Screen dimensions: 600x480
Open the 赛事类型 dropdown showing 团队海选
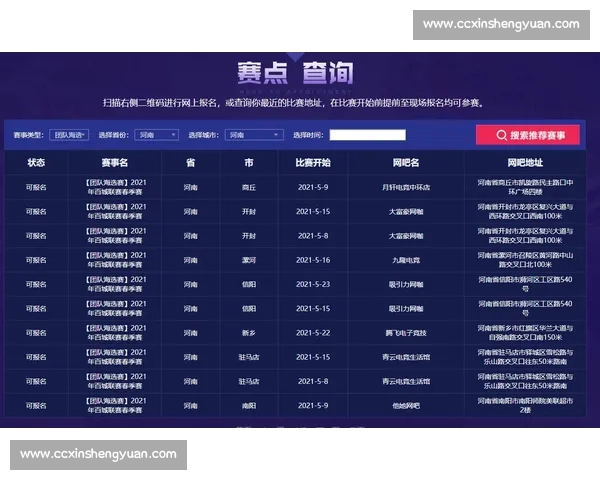click(69, 135)
